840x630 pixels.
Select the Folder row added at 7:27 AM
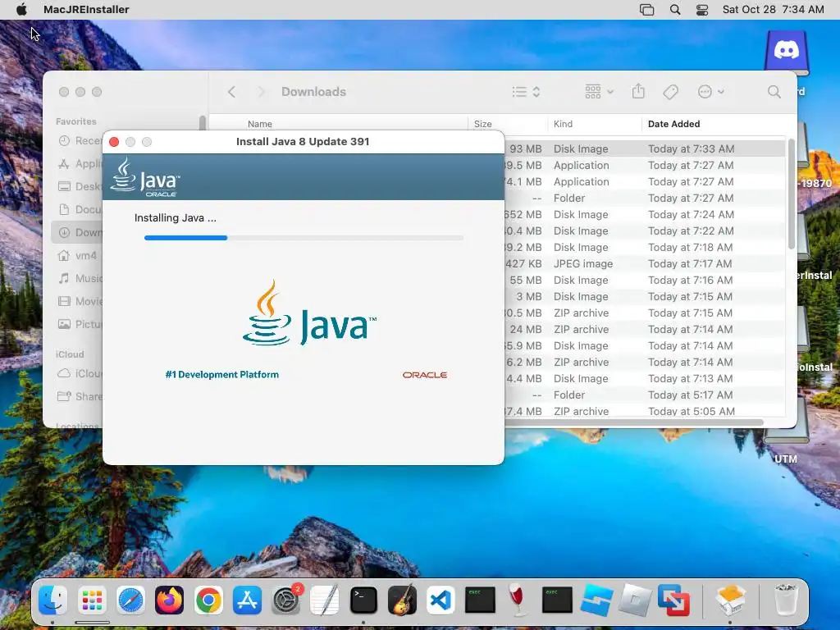click(645, 199)
